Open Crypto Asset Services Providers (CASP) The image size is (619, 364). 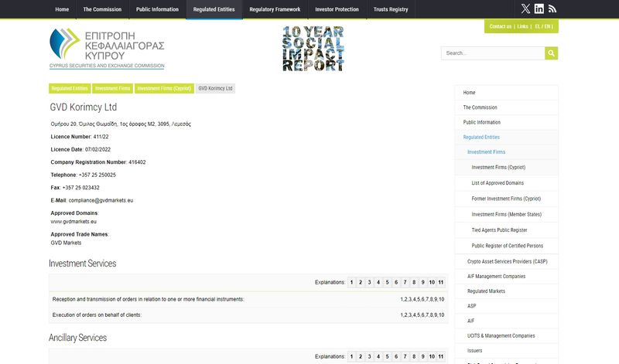pos(507,261)
